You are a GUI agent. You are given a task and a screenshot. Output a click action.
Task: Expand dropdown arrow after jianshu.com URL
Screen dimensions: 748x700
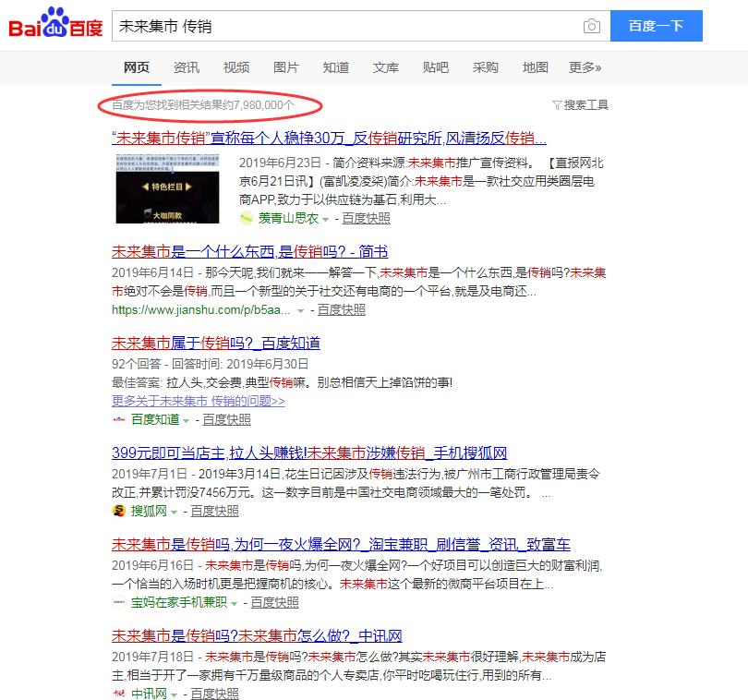[x=300, y=311]
